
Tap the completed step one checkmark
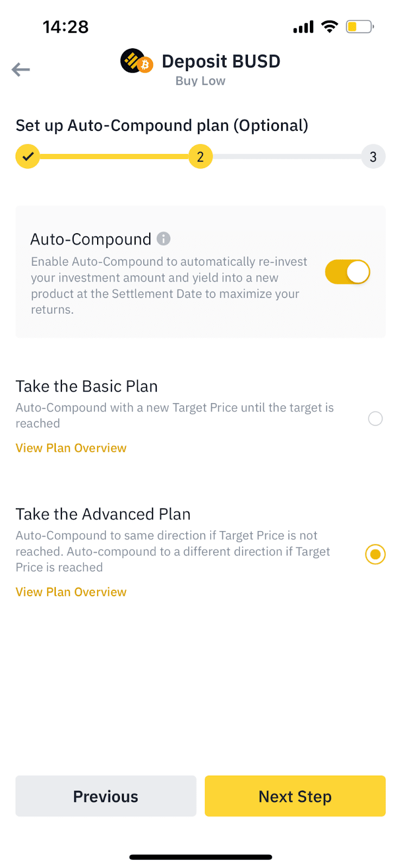click(x=28, y=157)
